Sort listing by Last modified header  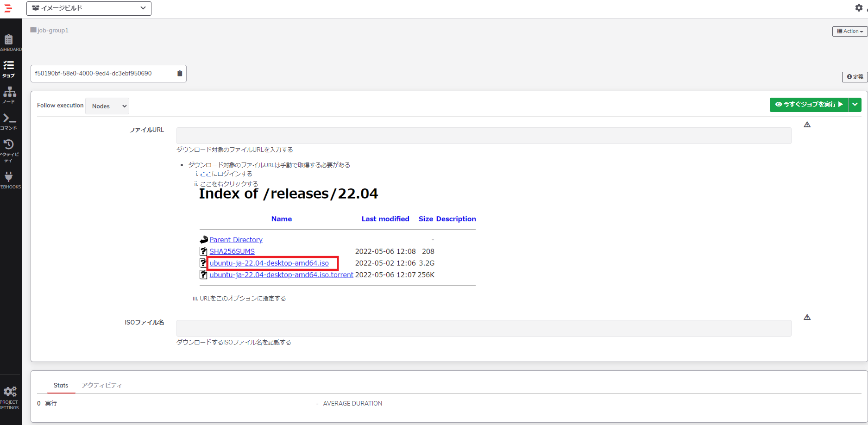click(x=385, y=219)
